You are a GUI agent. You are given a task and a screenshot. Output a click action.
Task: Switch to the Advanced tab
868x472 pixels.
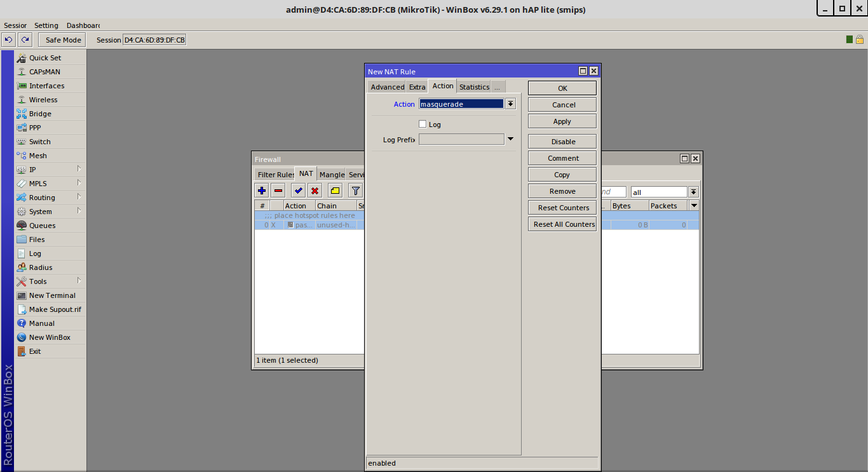click(x=388, y=87)
